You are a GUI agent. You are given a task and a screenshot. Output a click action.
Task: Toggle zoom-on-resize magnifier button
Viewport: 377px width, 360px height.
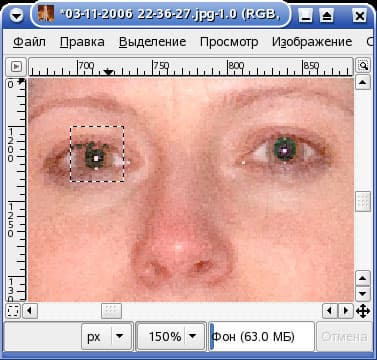(x=363, y=66)
